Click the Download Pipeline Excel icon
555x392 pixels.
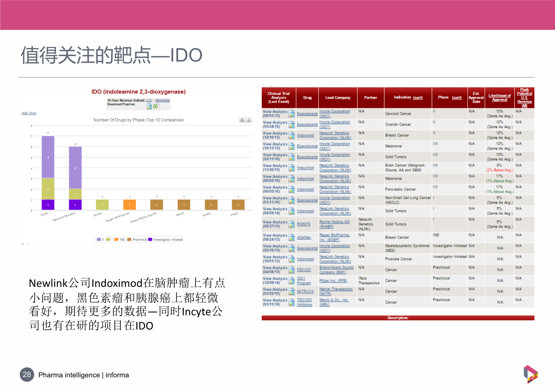click(x=156, y=106)
